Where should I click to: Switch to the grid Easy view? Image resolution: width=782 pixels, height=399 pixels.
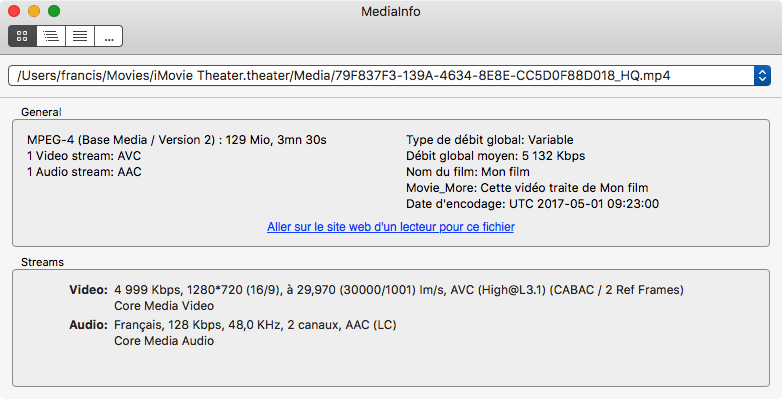(x=22, y=36)
